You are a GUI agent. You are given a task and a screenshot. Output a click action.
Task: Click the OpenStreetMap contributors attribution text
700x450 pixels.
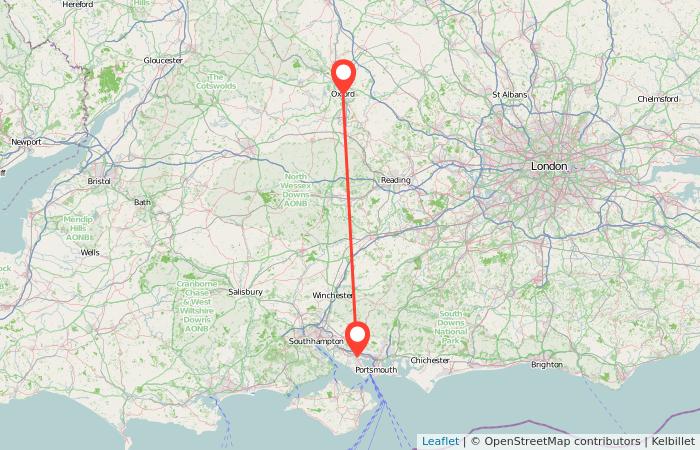555,442
